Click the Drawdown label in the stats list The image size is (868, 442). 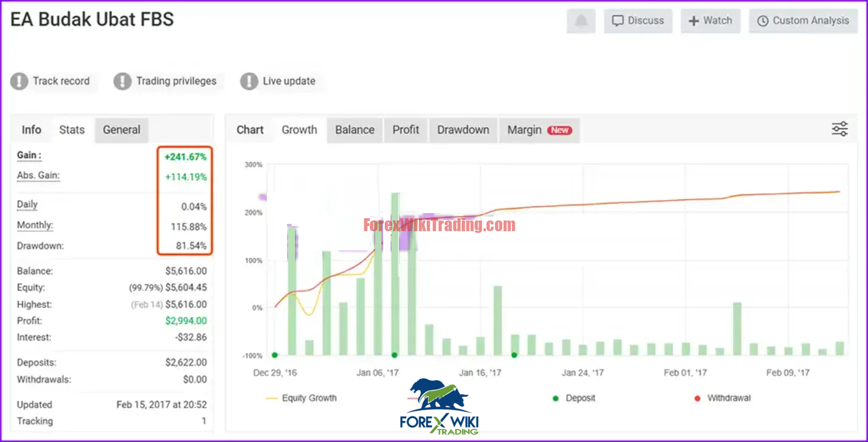point(40,246)
